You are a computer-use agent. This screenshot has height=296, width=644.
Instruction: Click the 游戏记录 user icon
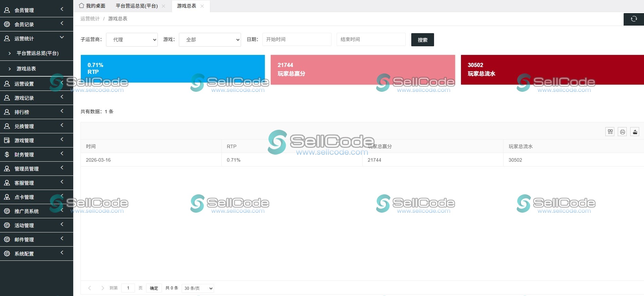(x=7, y=98)
